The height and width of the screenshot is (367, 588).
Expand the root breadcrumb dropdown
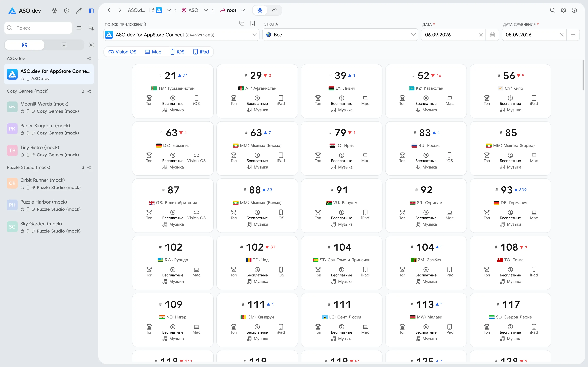243,10
